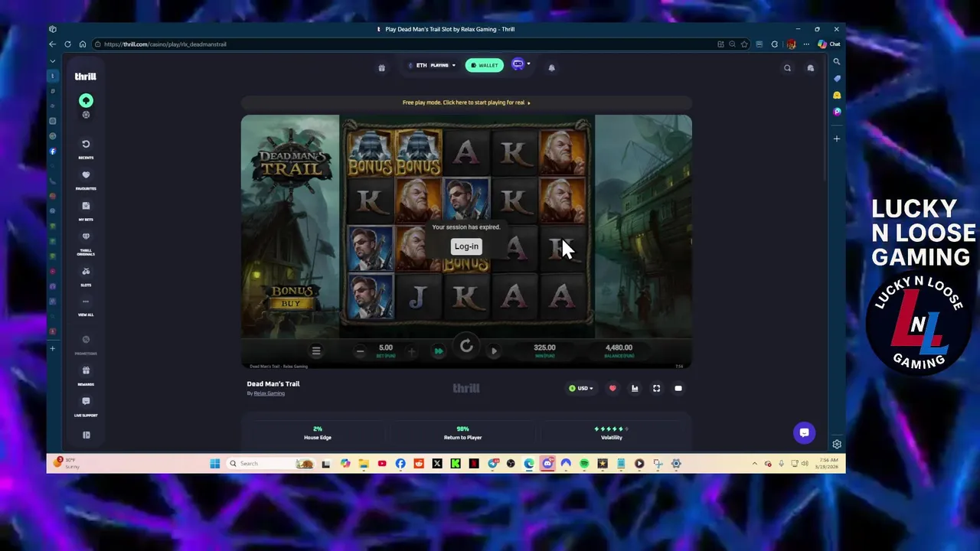Show hidden system tray icons

755,463
